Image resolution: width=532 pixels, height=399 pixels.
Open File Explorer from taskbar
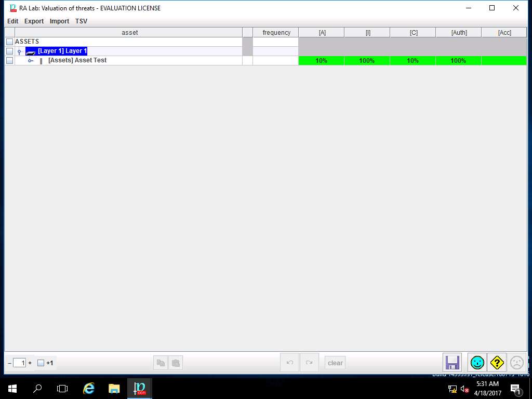114,389
